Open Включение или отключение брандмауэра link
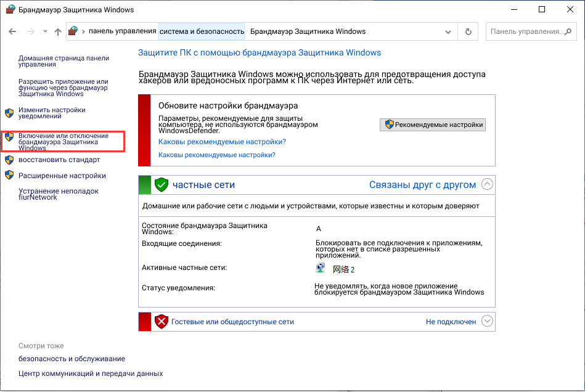Viewport: 585px width, 392px height. 63,142
